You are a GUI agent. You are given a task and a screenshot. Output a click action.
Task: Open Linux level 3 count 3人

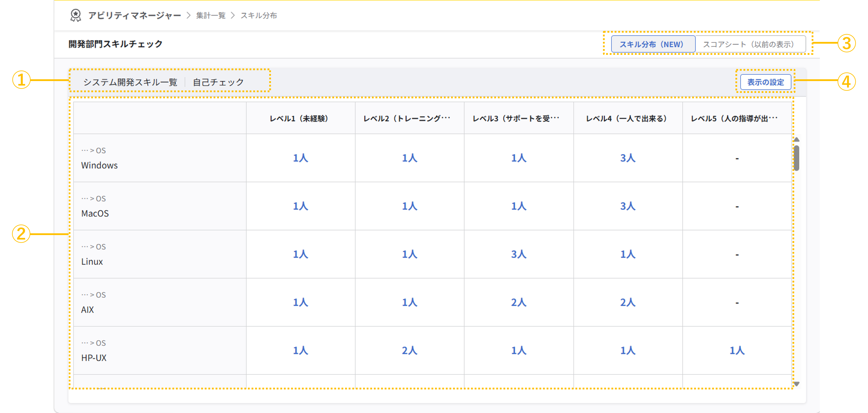coord(519,254)
